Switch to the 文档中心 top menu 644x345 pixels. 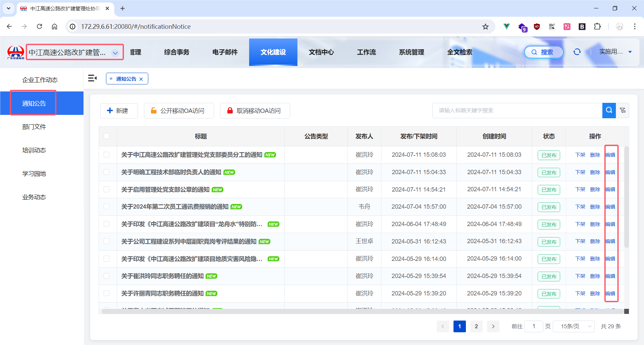coord(321,52)
